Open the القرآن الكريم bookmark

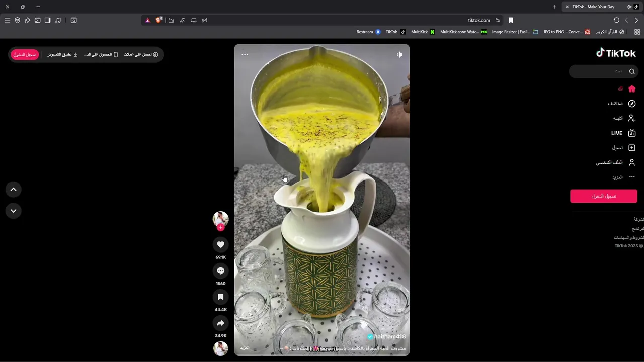[610, 32]
